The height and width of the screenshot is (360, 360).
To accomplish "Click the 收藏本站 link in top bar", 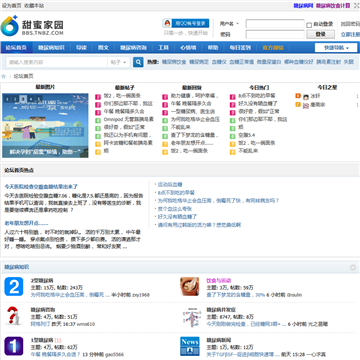I will point(34,6).
